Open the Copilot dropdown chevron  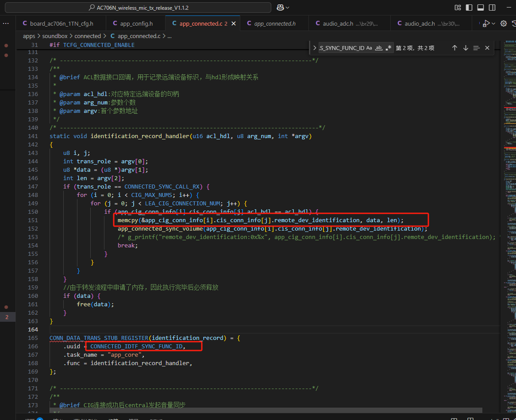click(288, 8)
